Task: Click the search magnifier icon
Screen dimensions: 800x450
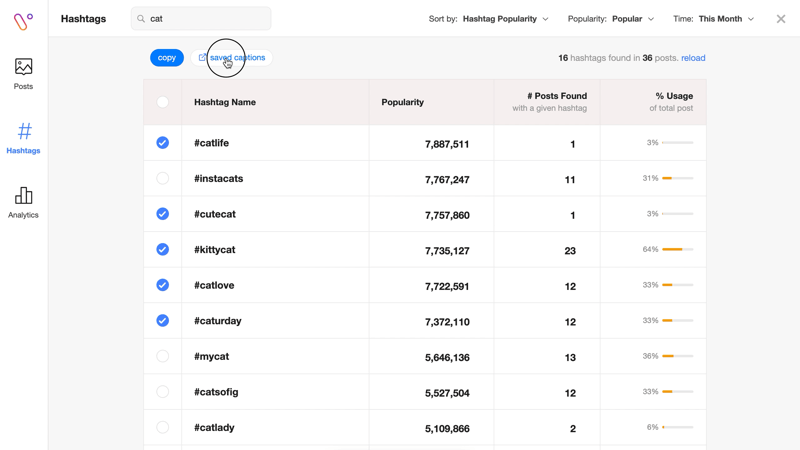Action: pyautogui.click(x=141, y=19)
